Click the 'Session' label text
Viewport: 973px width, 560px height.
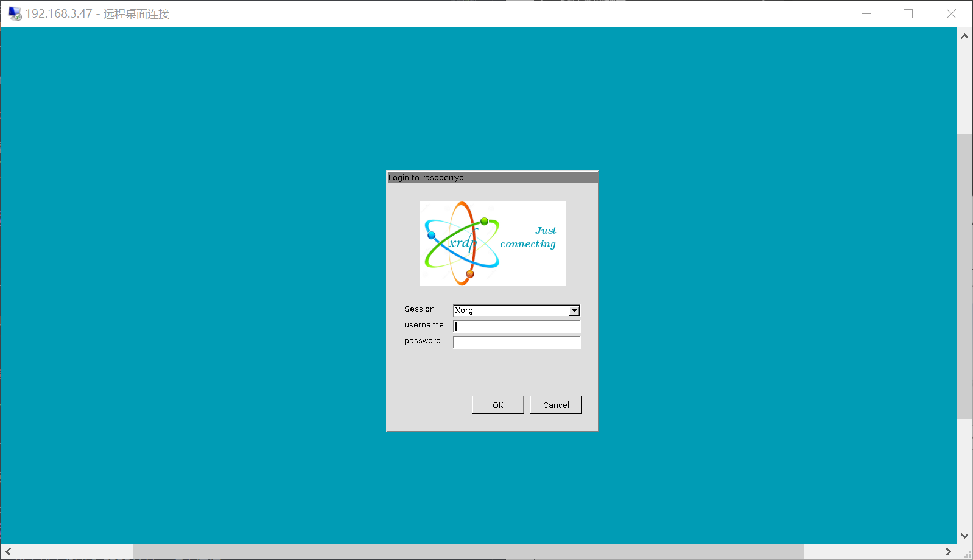point(420,309)
